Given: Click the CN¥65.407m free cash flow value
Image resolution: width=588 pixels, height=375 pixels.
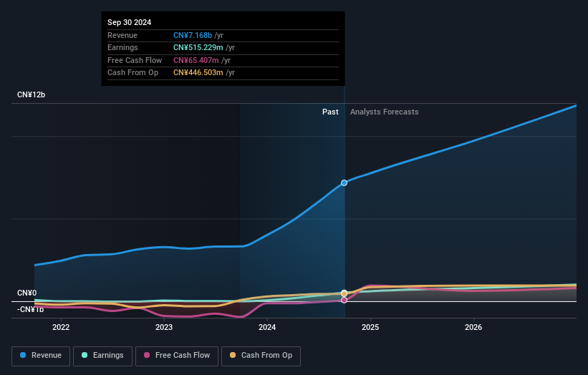Looking at the screenshot, I should [x=196, y=60].
